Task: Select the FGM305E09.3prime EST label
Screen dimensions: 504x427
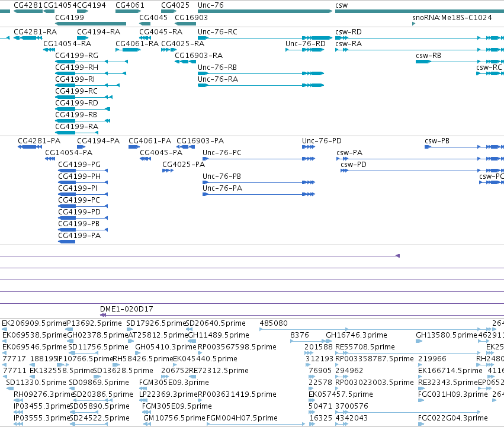Action: (174, 383)
